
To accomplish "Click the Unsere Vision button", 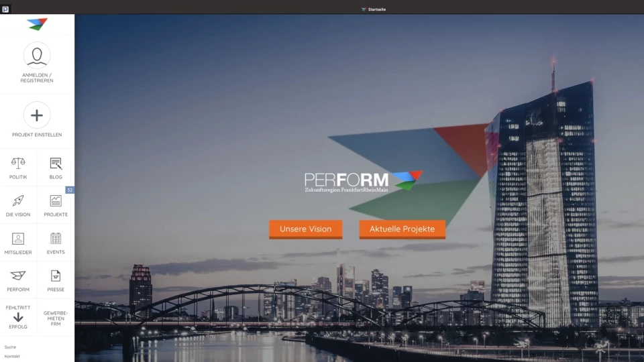I will (306, 229).
